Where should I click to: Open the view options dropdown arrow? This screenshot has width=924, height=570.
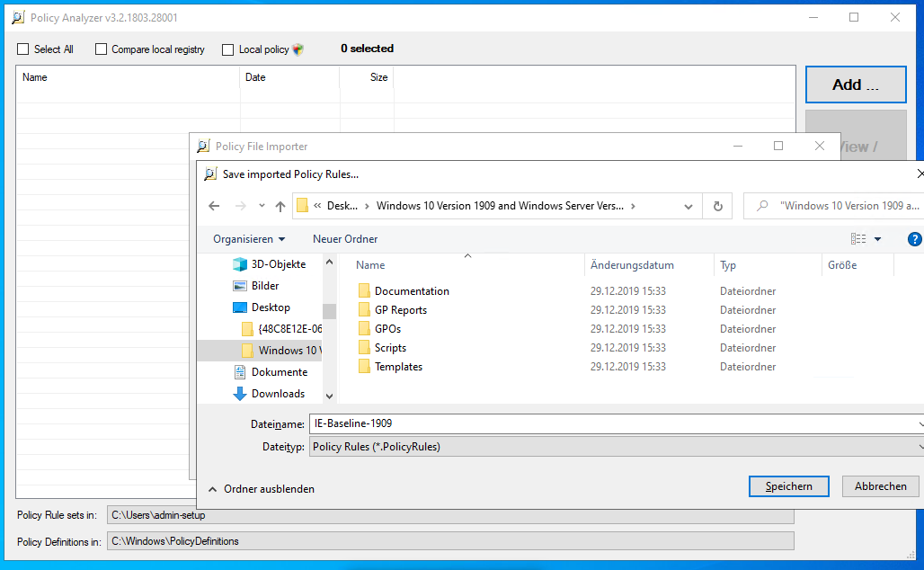point(877,239)
